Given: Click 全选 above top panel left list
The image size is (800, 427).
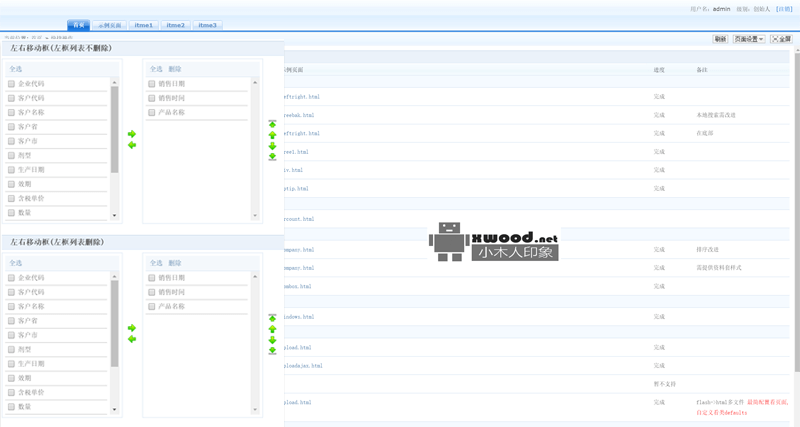Looking at the screenshot, I should pos(16,69).
